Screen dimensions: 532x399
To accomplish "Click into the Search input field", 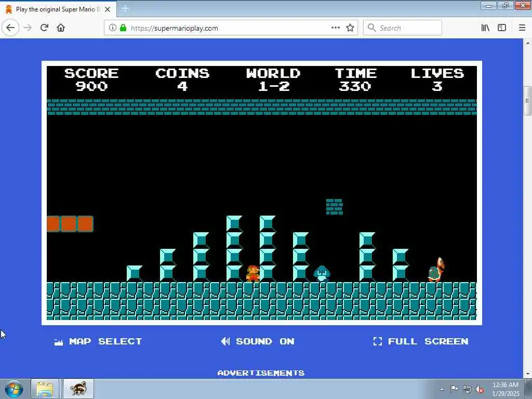I will 403,28.
